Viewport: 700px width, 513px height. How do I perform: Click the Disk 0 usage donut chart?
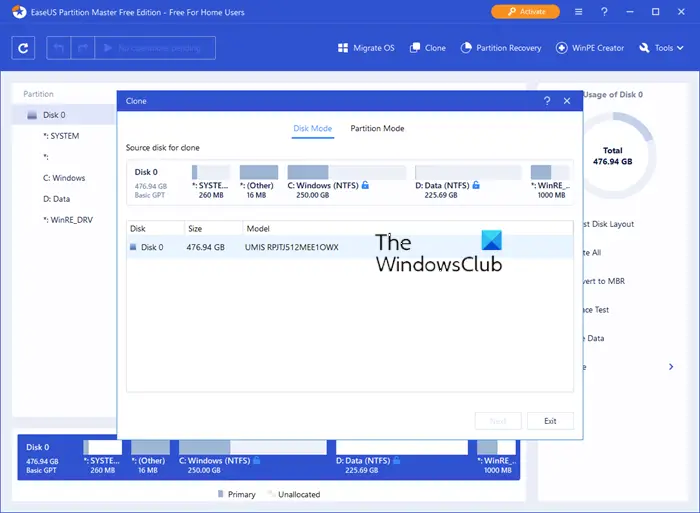[x=619, y=155]
